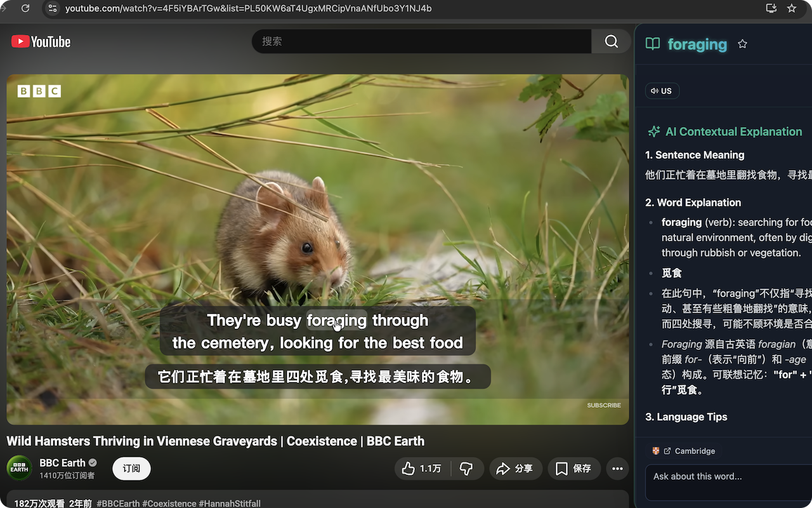Click the dislike thumbs-down icon
Screen dimensions: 812x508
(x=467, y=469)
